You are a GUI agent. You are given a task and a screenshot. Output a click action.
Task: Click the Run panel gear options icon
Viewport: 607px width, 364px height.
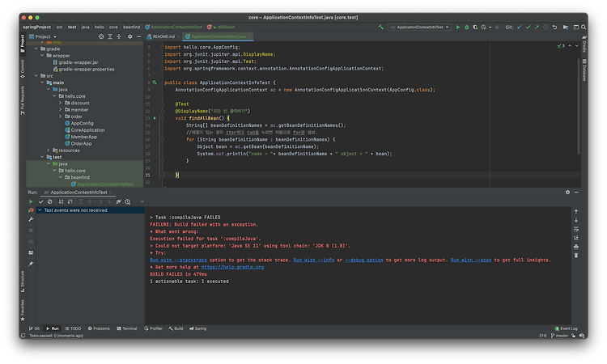click(x=567, y=193)
